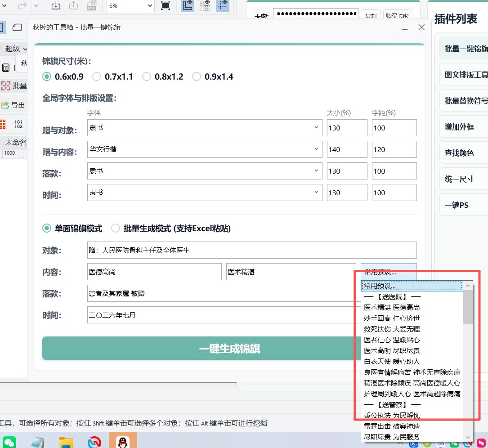Viewport: 488px width, 448px height.
Task: Click the 导出 export icon in the left sidebar
Action: point(4,105)
